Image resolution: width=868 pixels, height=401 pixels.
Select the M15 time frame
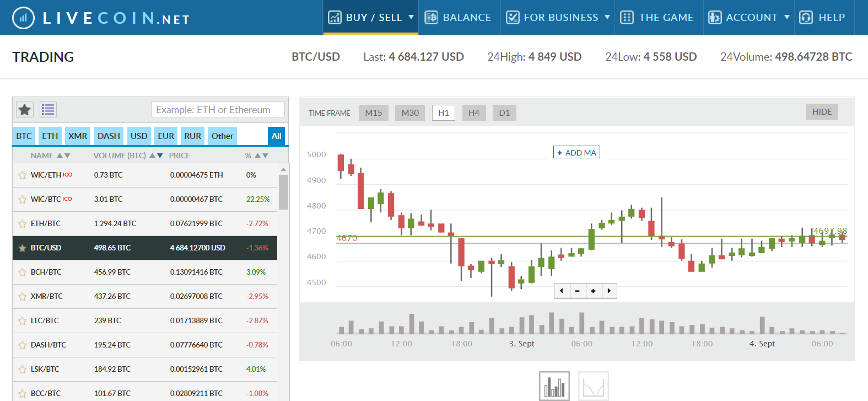point(374,113)
